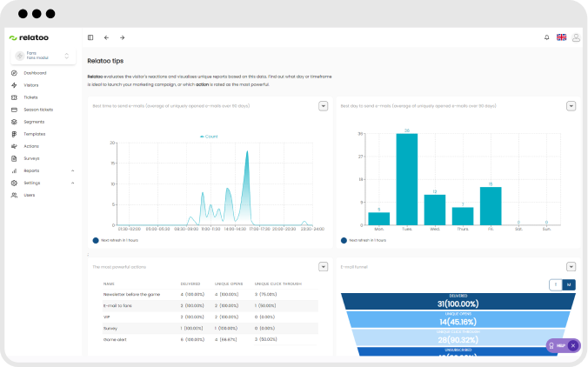This screenshot has width=588, height=367.
Task: Switch funnel toggle to T
Action: [556, 285]
